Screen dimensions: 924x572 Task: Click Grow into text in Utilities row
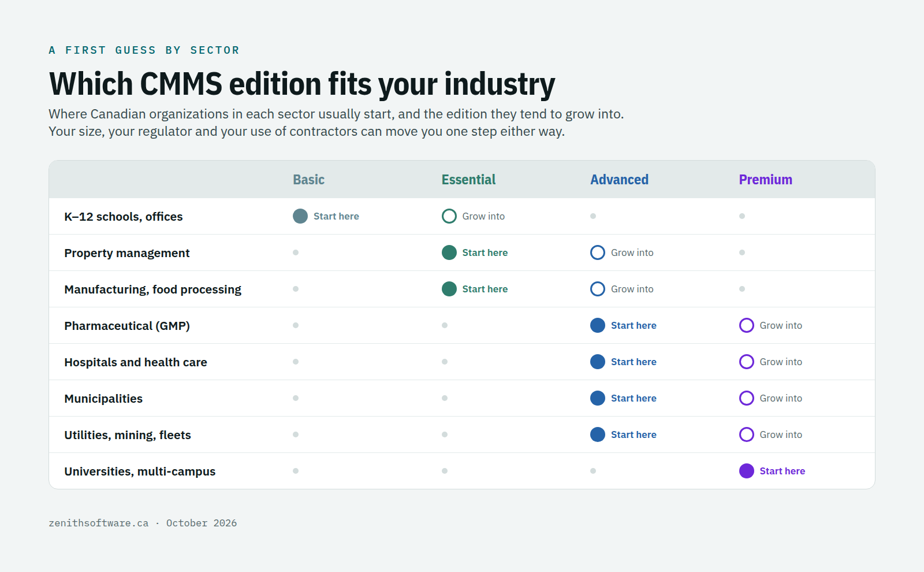tap(781, 434)
